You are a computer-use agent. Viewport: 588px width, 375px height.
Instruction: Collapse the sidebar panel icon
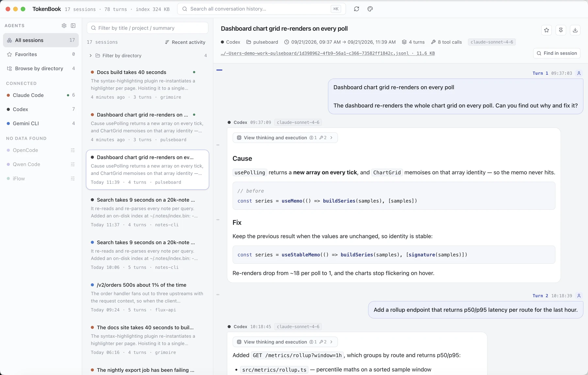pyautogui.click(x=73, y=25)
